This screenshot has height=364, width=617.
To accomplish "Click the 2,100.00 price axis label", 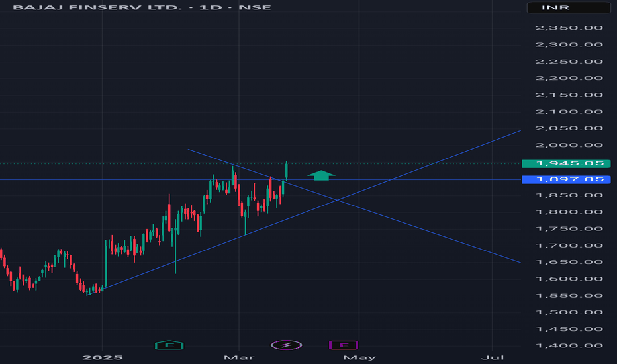I will [569, 112].
